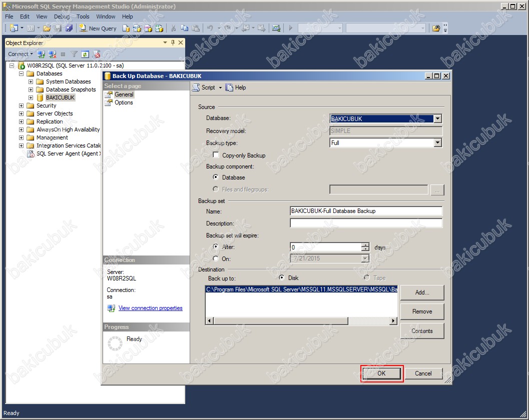Open the Window menu

click(x=106, y=16)
